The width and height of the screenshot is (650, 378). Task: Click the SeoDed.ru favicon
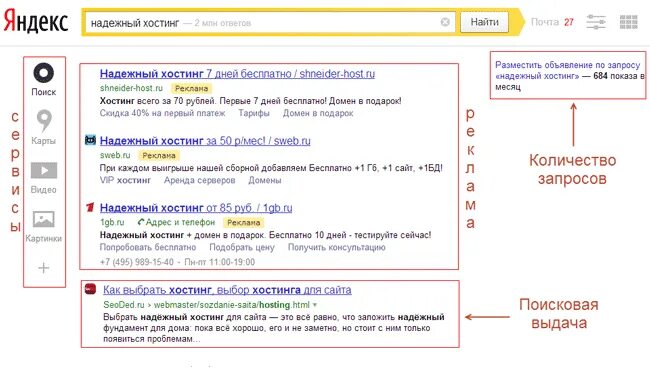(90, 289)
